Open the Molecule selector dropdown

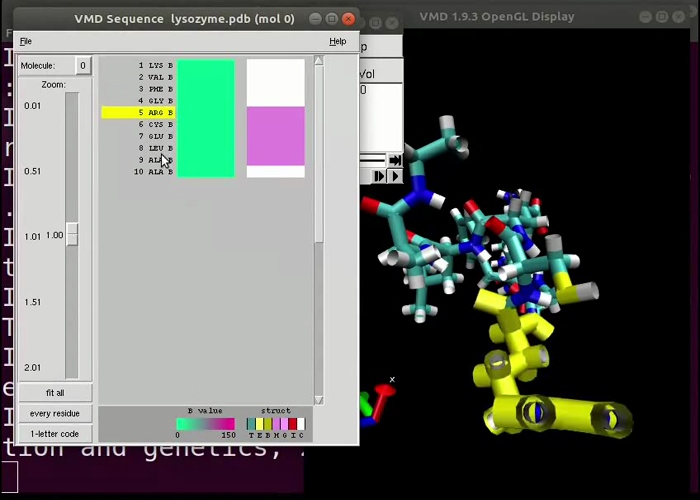[x=82, y=65]
